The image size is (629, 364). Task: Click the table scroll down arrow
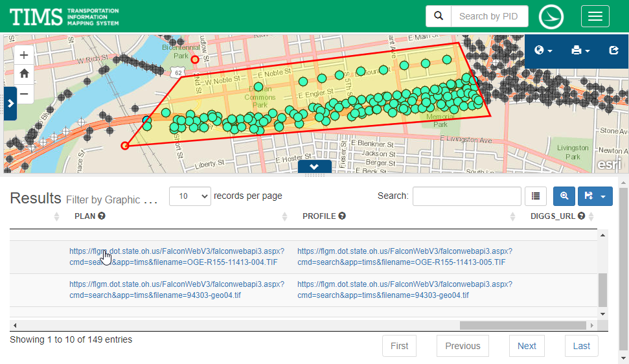[603, 314]
